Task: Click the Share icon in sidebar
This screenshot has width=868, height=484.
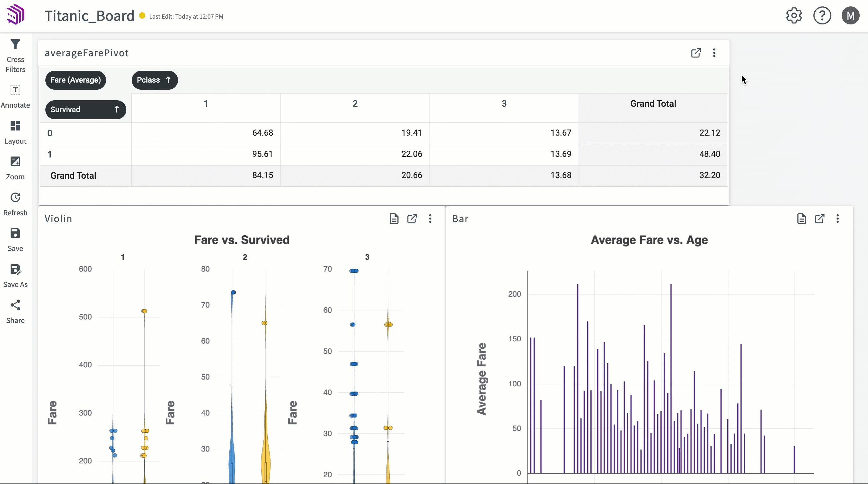Action: pos(15,305)
